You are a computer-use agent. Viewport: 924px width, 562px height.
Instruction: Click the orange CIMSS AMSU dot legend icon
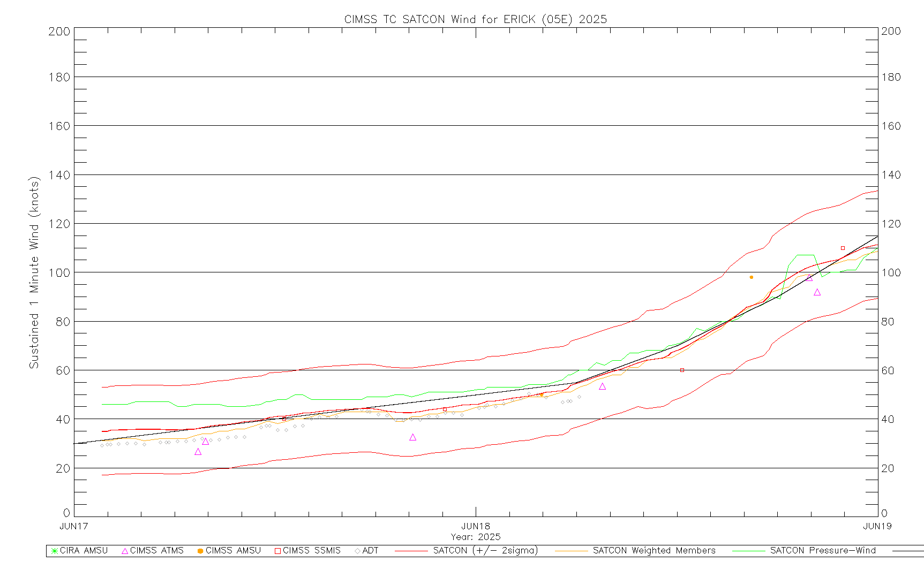(x=200, y=551)
